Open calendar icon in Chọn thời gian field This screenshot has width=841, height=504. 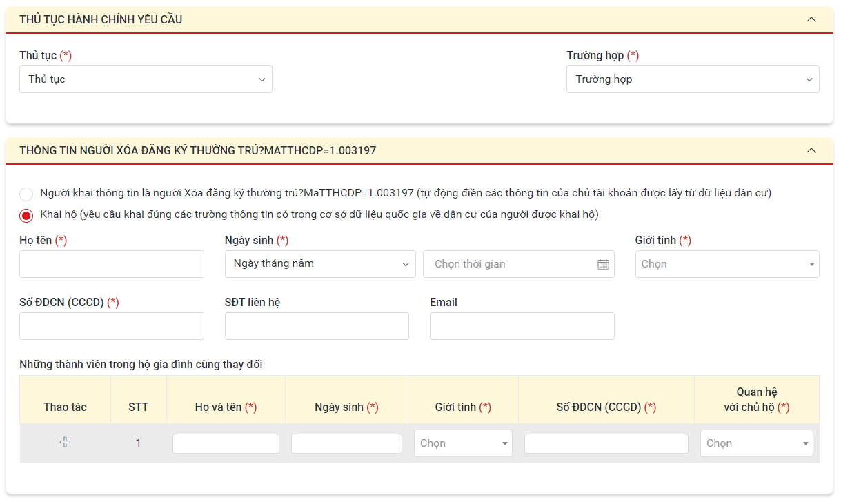coord(603,264)
